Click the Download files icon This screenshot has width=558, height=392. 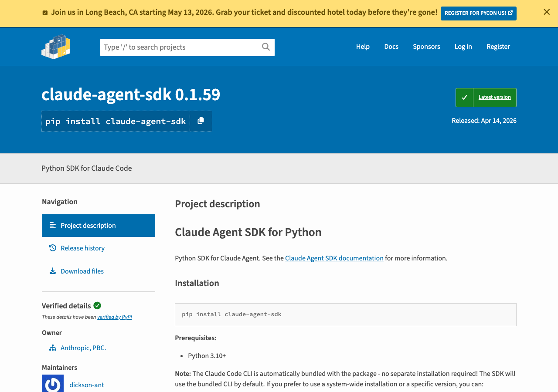point(53,271)
